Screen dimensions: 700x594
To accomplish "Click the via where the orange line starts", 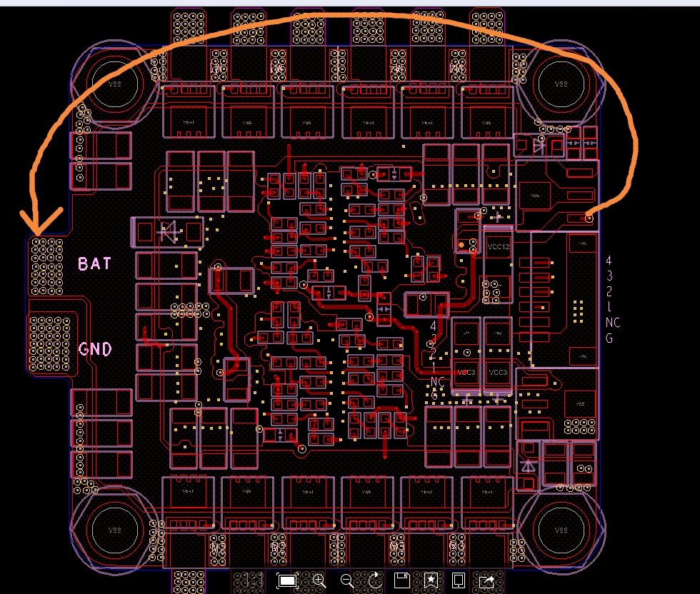I will [x=589, y=218].
